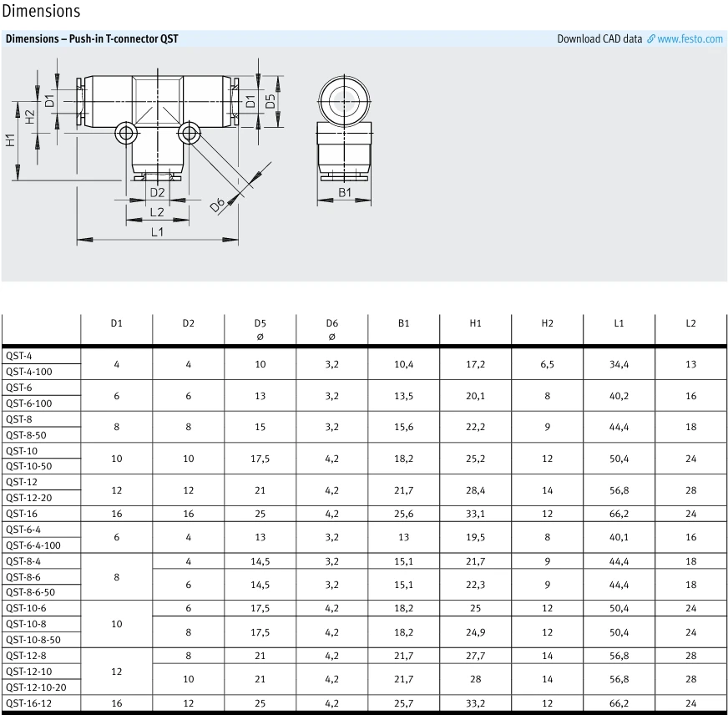This screenshot has height=715, width=728.
Task: Click the Dimensions page heading
Action: [x=41, y=11]
